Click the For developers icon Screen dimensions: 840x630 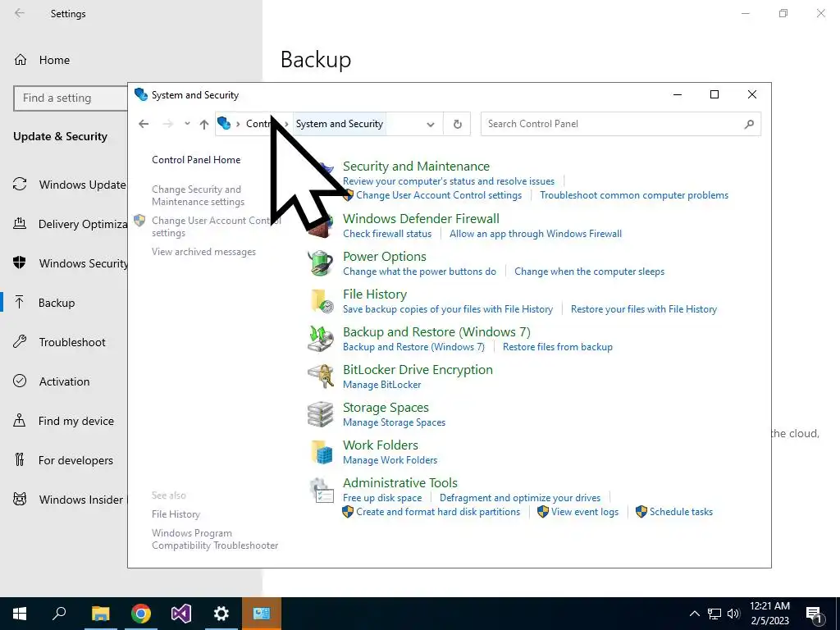[20, 459]
